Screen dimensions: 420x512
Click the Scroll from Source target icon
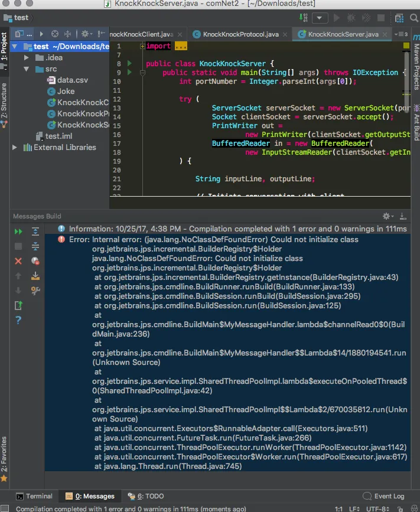[55, 34]
